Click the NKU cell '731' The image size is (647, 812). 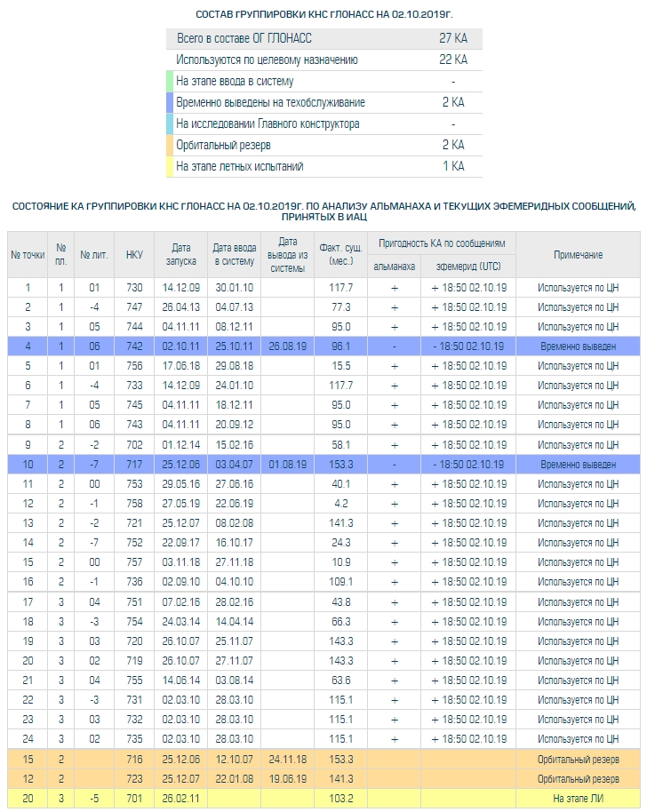click(x=134, y=700)
